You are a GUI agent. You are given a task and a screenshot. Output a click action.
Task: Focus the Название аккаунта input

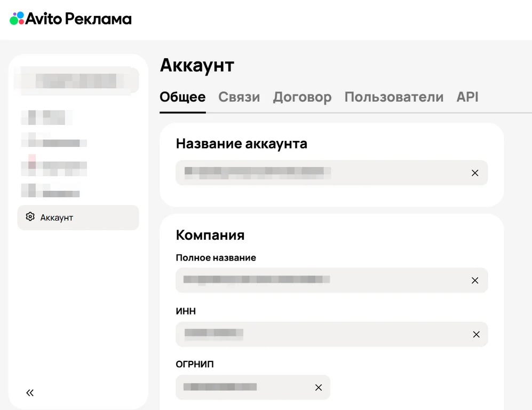point(331,173)
